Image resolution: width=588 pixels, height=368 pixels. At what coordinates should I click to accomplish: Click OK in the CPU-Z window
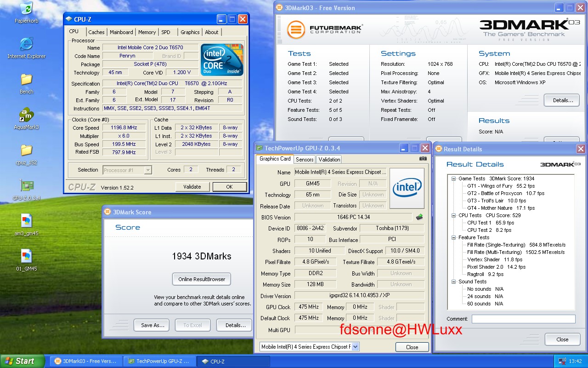(229, 187)
